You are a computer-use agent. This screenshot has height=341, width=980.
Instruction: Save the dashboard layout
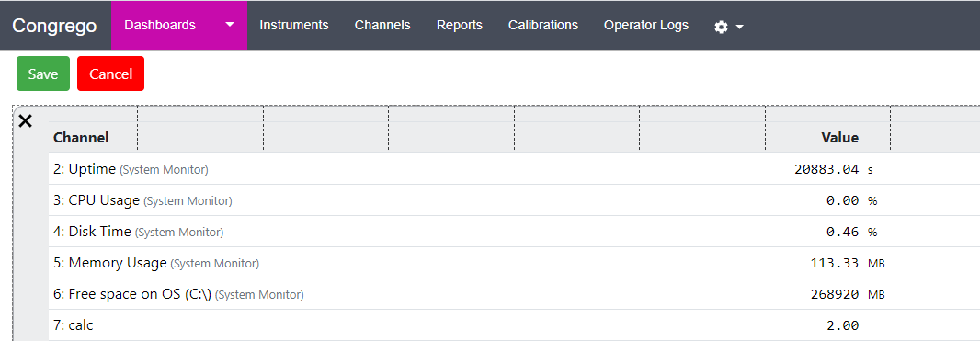pyautogui.click(x=43, y=74)
